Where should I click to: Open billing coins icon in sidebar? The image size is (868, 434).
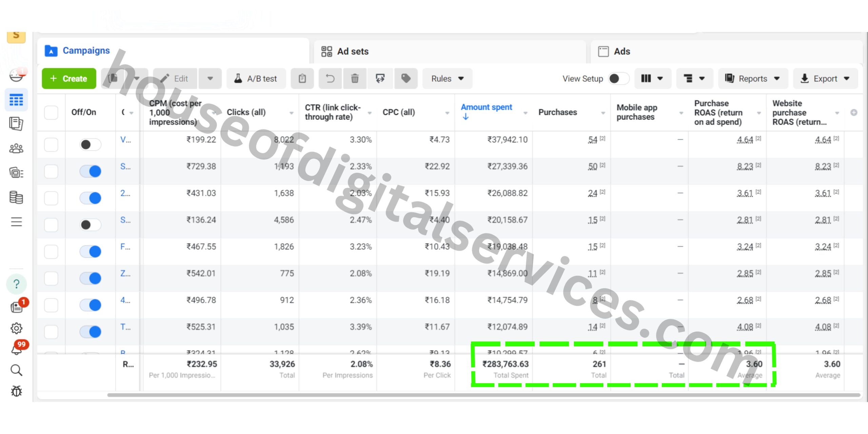[x=16, y=197]
